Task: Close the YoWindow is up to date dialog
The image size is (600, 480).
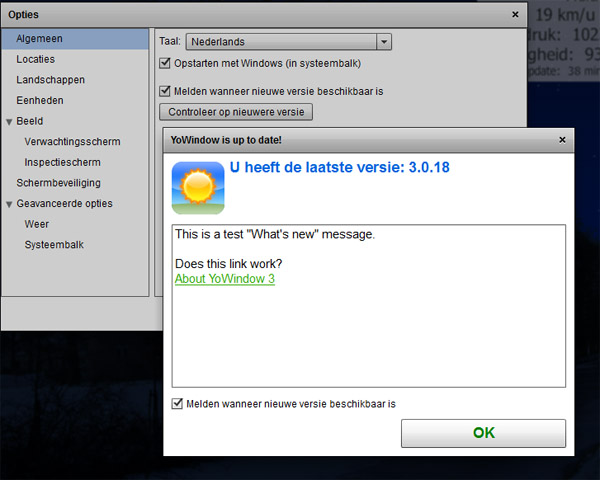Action: coord(561,140)
